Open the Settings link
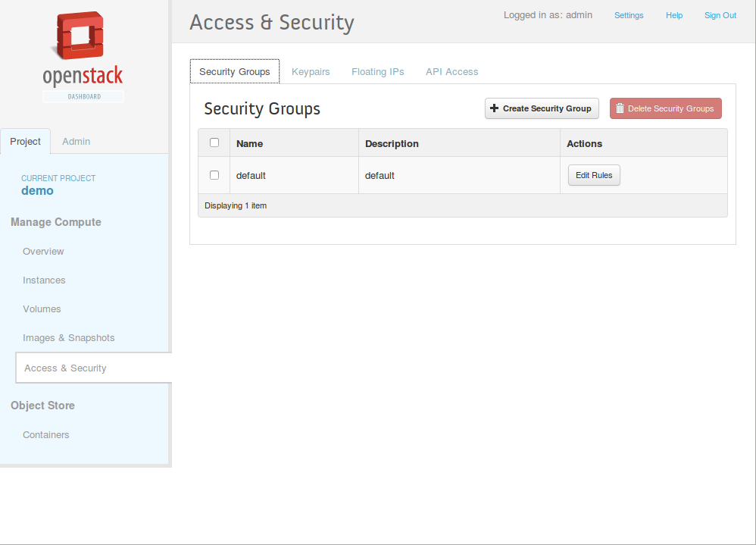This screenshot has width=756, height=545. point(629,15)
